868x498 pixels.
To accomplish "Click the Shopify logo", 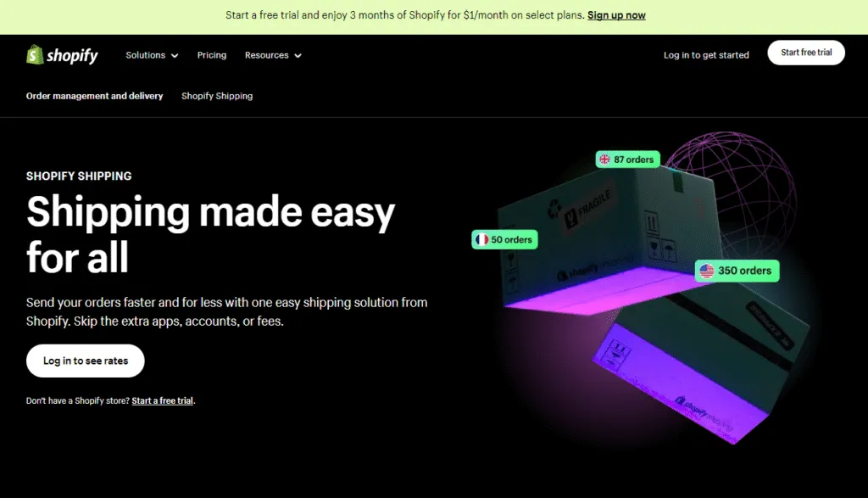I will click(x=62, y=54).
